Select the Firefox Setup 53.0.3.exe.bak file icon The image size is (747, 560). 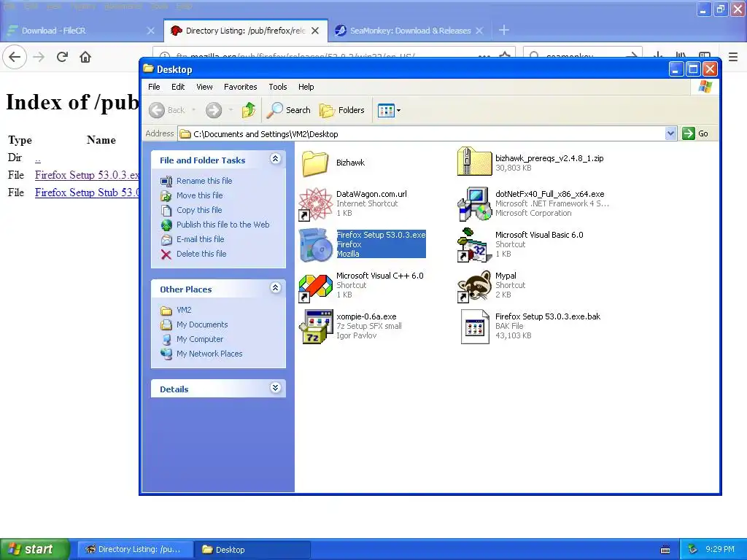474,327
